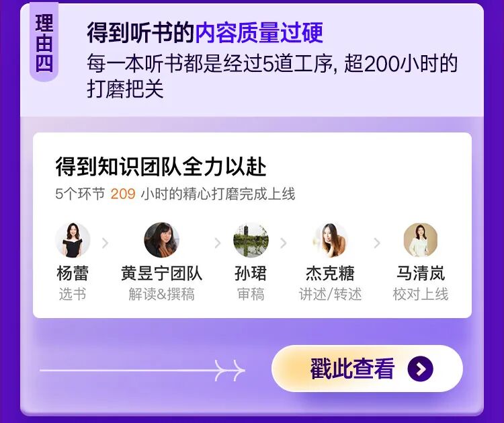Click the white double-arrow line graphic
The width and height of the screenshot is (504, 423).
(142, 371)
